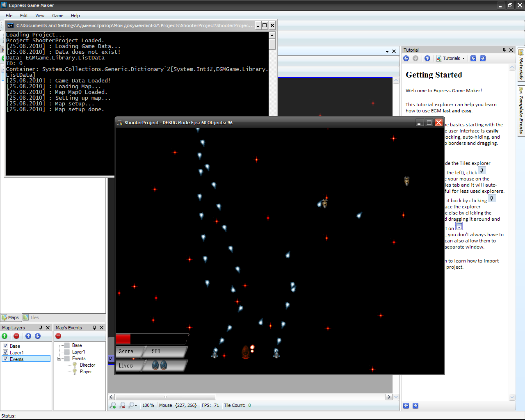Screen dimensions: 525x420
Task: Move the selected map layer up
Action: [28, 336]
